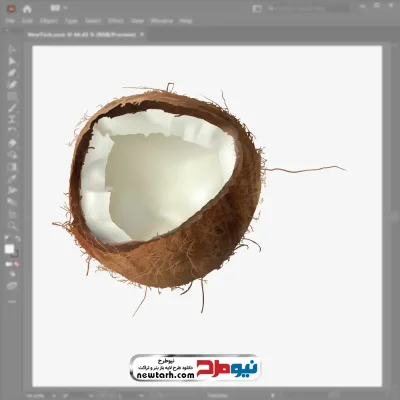The width and height of the screenshot is (400, 400).
Task: Close the NewTarh.com document tab
Action: tap(142, 34)
